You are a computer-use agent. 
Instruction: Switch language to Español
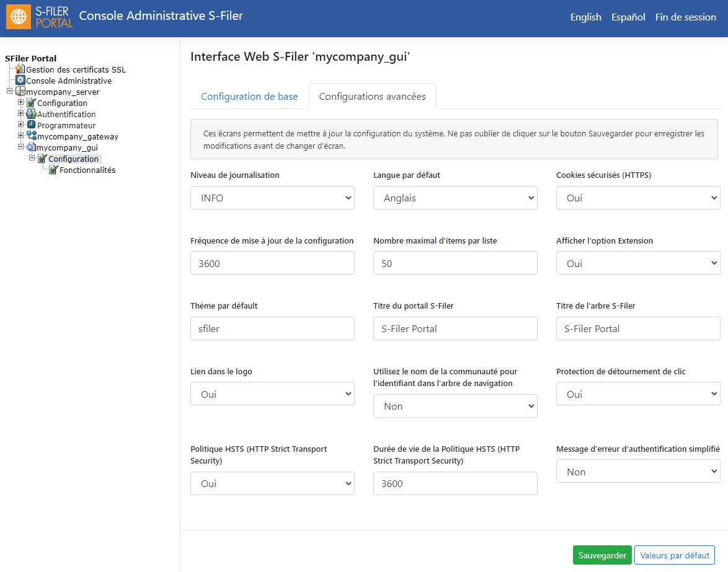tap(628, 17)
